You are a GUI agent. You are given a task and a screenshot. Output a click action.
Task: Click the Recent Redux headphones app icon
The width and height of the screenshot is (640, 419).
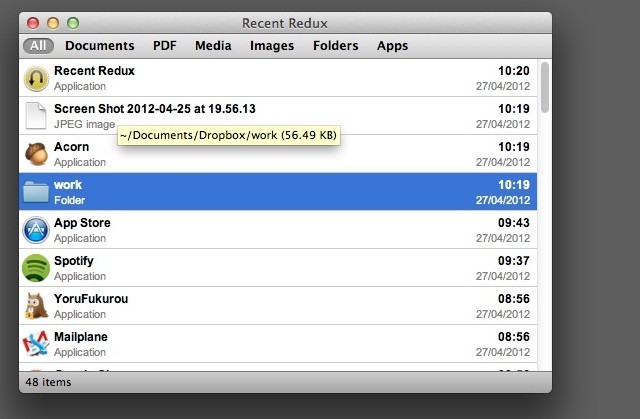pyautogui.click(x=36, y=78)
